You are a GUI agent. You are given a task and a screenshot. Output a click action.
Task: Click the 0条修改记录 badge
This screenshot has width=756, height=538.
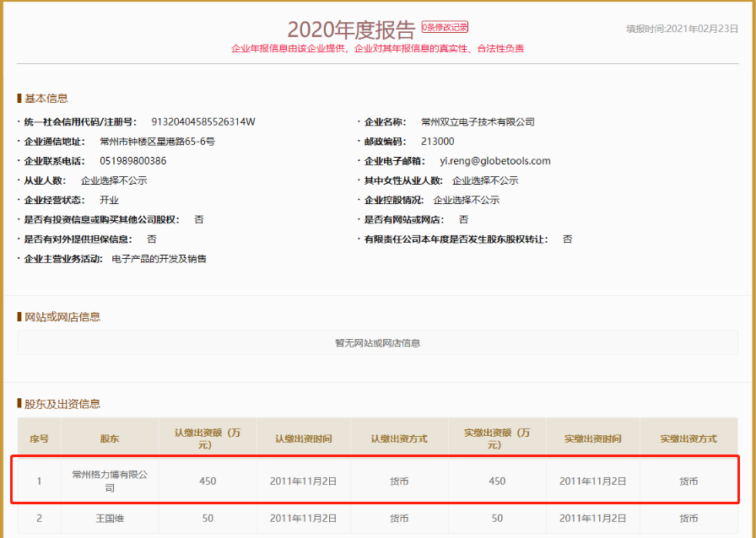tap(446, 26)
